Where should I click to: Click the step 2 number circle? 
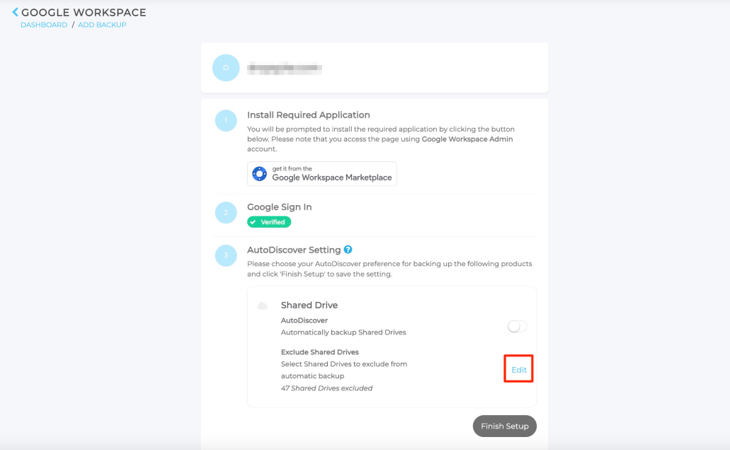[226, 213]
